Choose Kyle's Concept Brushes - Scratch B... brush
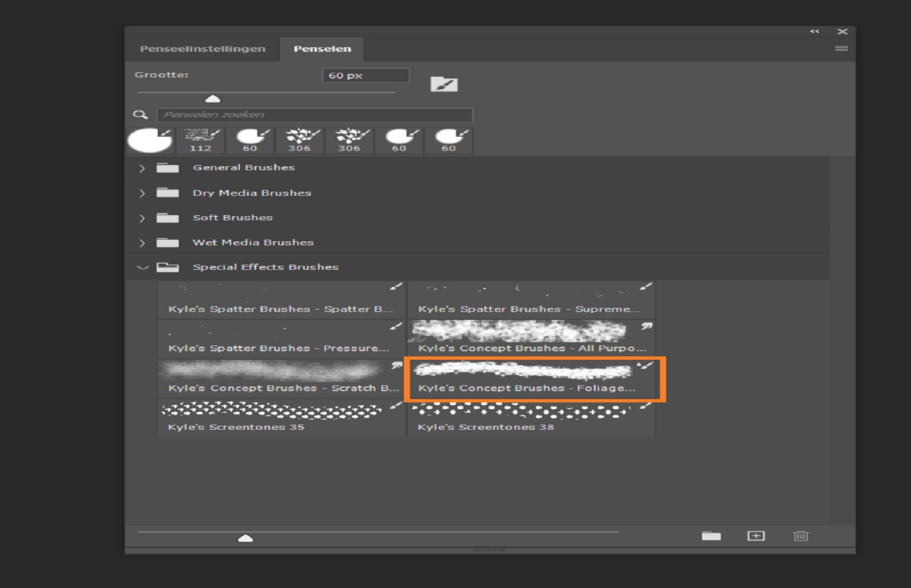The height and width of the screenshot is (588, 911). point(281,379)
